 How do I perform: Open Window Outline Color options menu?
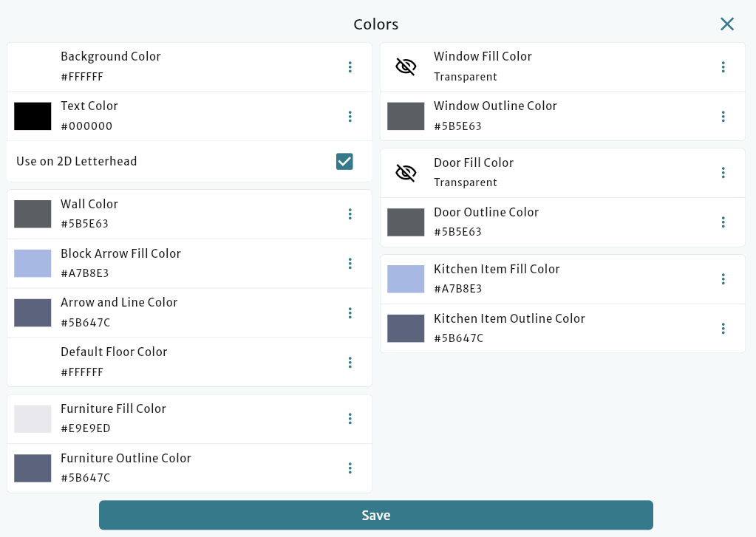click(723, 116)
